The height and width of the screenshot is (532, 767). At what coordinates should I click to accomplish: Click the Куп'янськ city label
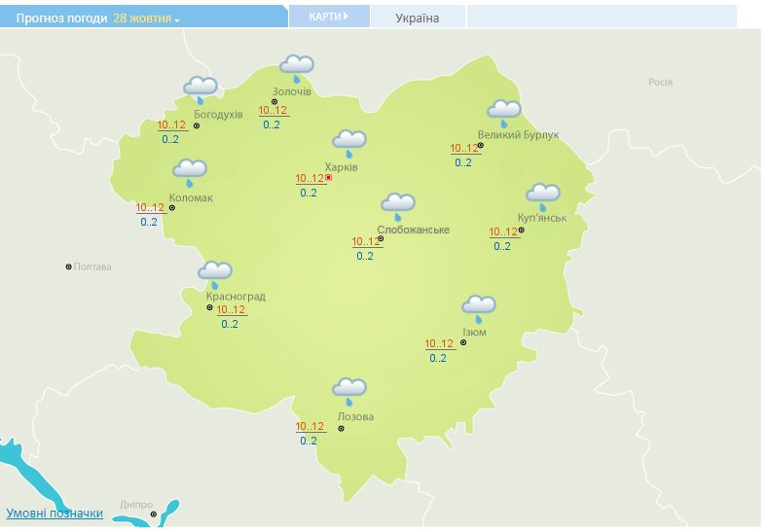coord(542,218)
